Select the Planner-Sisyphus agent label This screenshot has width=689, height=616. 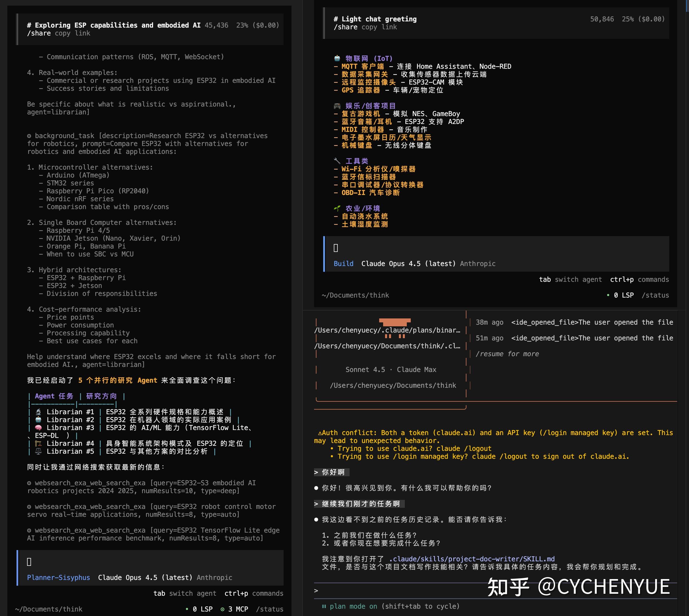[x=59, y=577]
